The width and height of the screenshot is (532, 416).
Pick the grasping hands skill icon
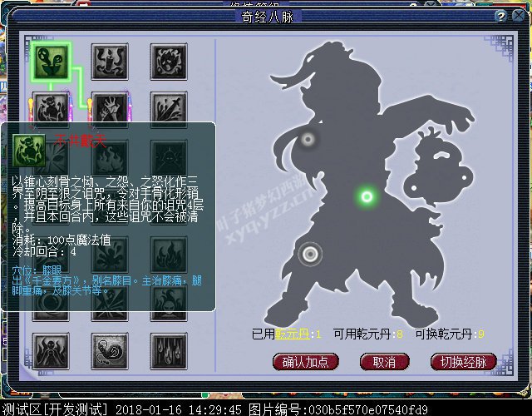[110, 108]
